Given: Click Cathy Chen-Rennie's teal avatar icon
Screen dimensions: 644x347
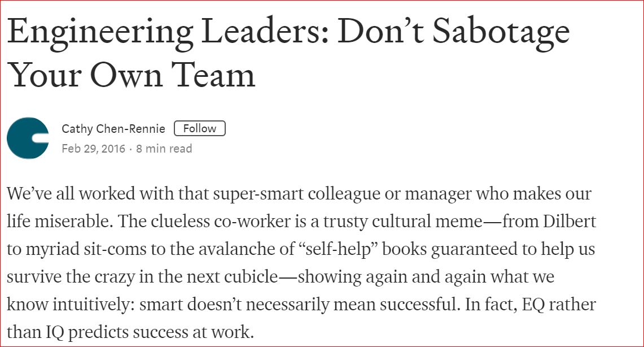Looking at the screenshot, I should (x=28, y=138).
